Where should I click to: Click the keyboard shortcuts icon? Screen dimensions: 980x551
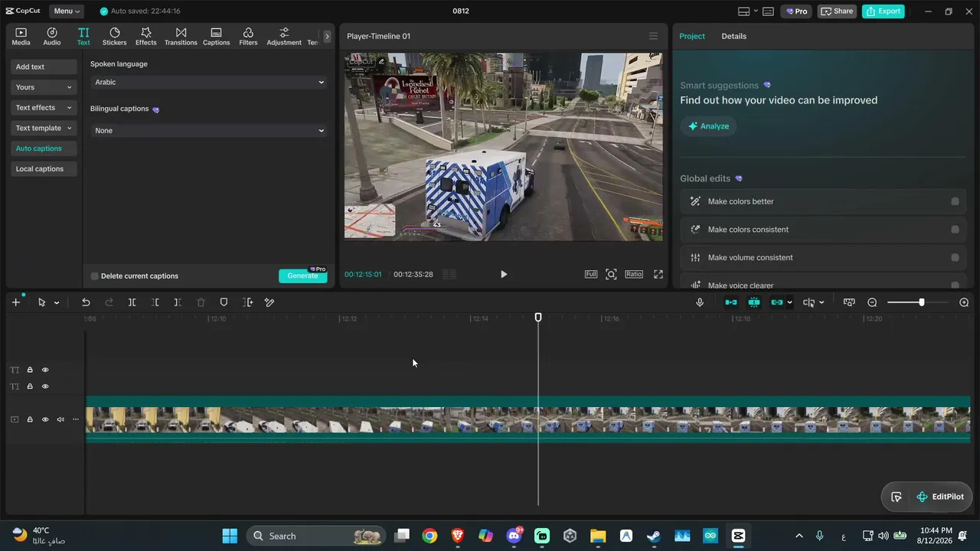[768, 11]
